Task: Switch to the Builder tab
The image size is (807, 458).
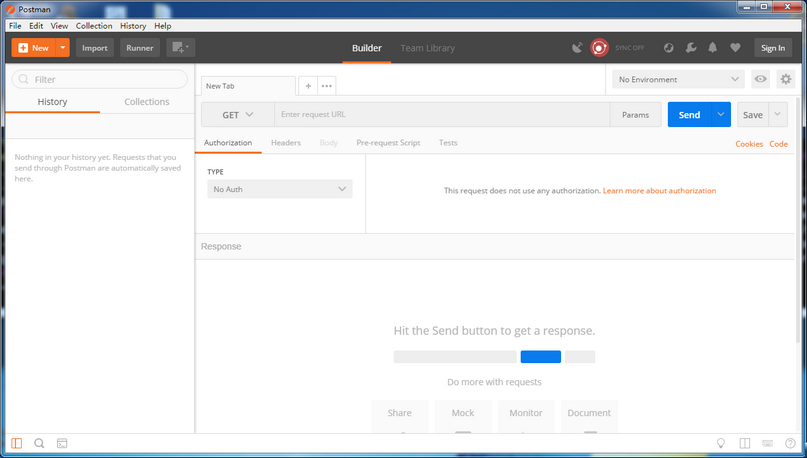Action: click(x=366, y=48)
